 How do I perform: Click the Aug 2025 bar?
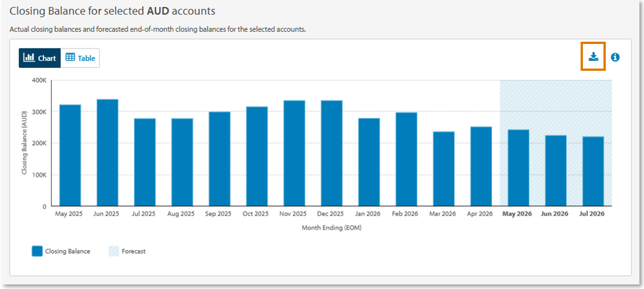click(182, 162)
